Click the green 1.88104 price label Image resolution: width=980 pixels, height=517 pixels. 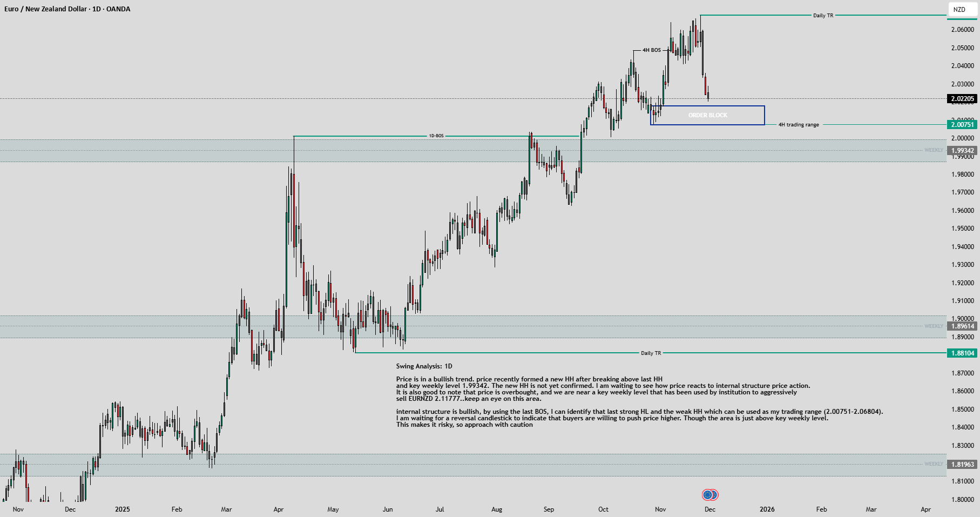point(962,353)
